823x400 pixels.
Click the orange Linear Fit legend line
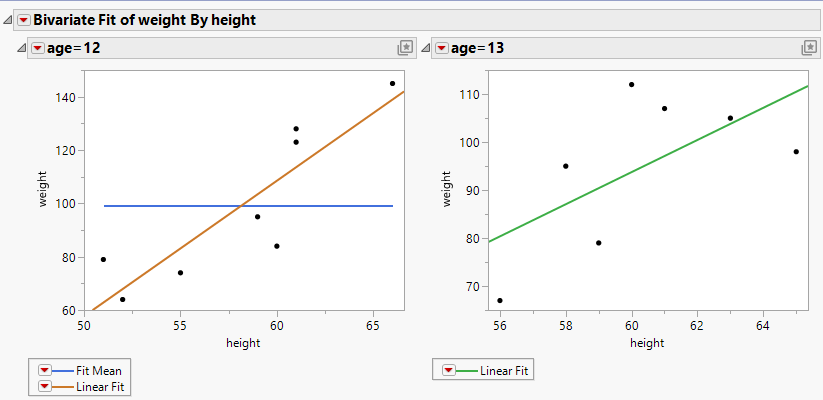(63, 386)
